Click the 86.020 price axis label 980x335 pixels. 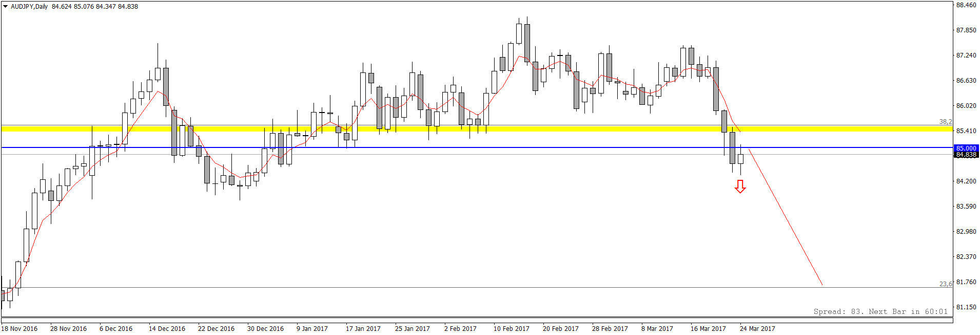[x=966, y=106]
